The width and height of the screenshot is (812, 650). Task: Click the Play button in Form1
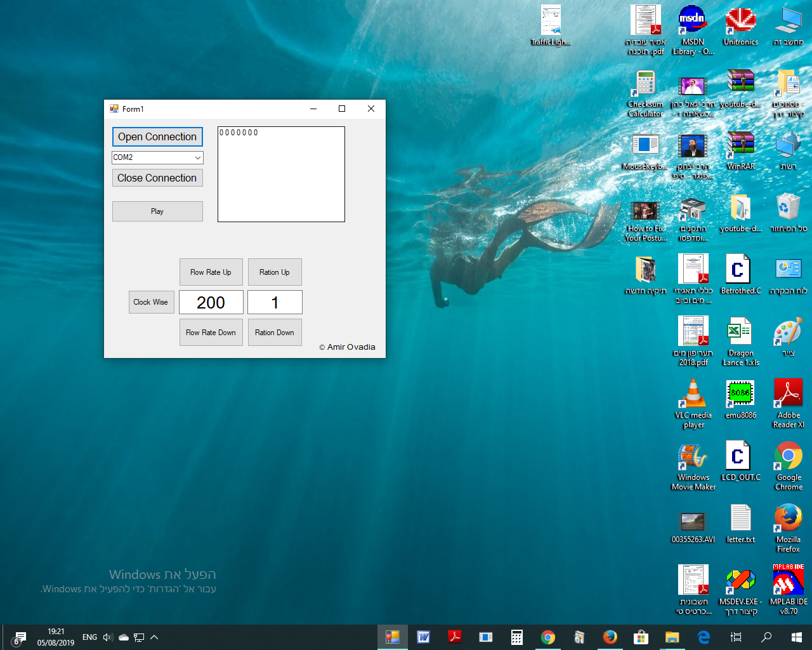157,211
